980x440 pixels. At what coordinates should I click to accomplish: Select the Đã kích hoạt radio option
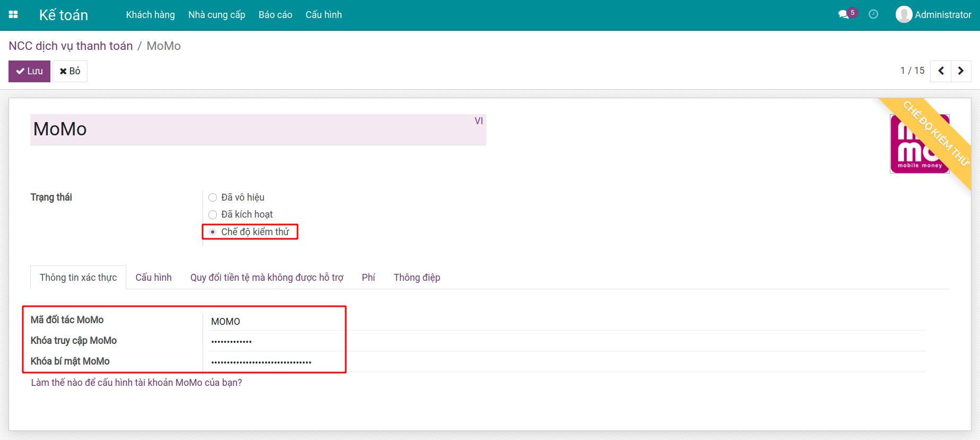213,214
